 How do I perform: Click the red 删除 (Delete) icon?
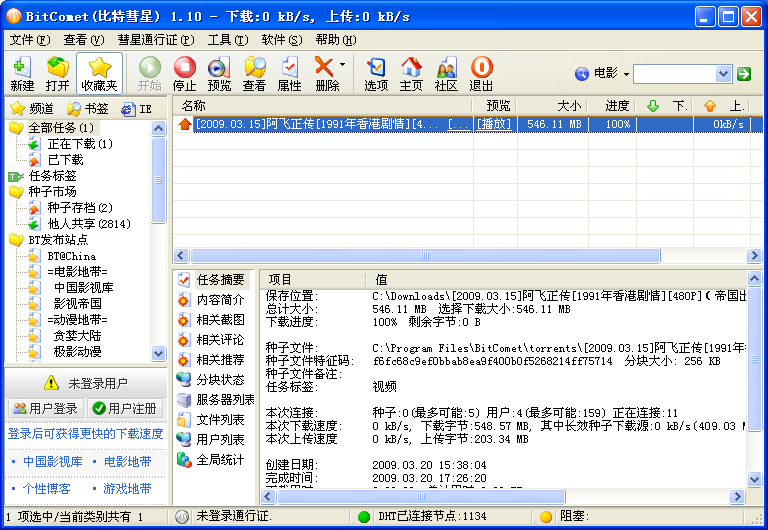coord(325,73)
